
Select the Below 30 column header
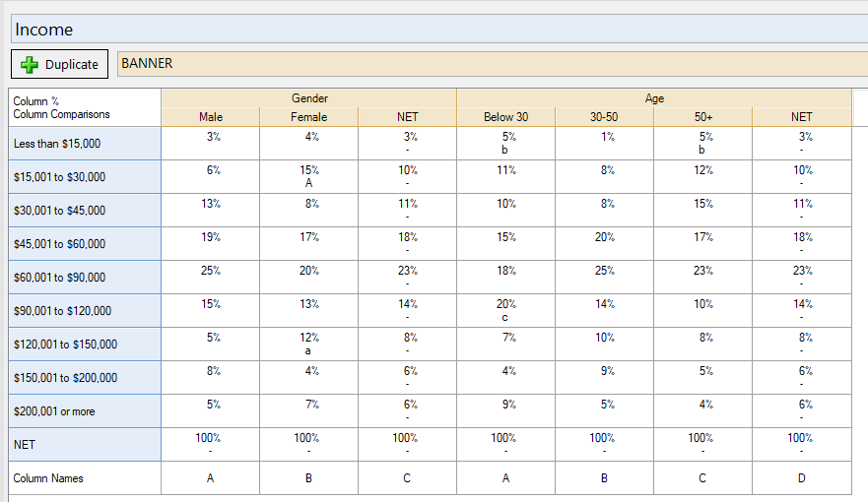tap(506, 117)
